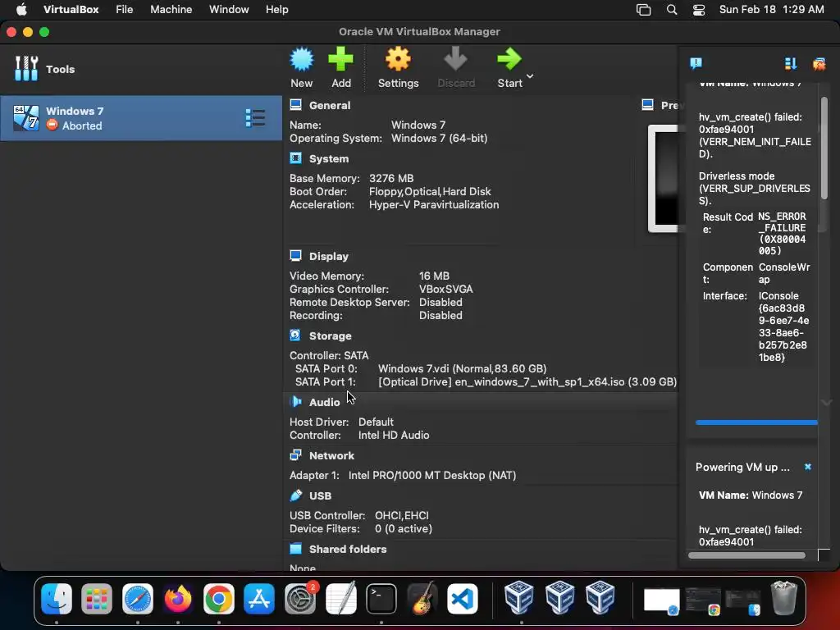840x630 pixels.
Task: Click the USB section icon
Action: 295,495
